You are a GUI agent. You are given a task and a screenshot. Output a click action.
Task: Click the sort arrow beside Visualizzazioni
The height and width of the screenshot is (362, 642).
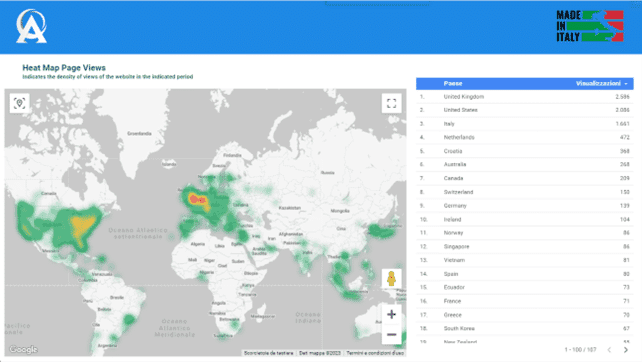(x=626, y=84)
